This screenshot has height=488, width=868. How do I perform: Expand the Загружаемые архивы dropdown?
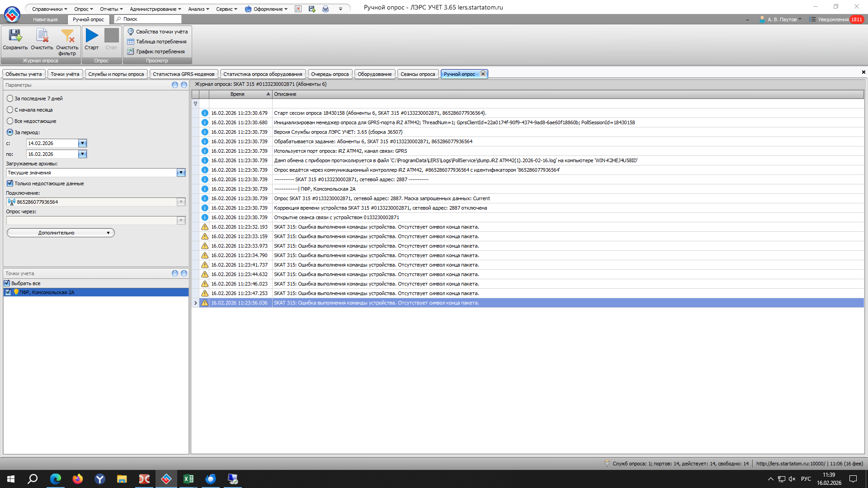pos(181,173)
